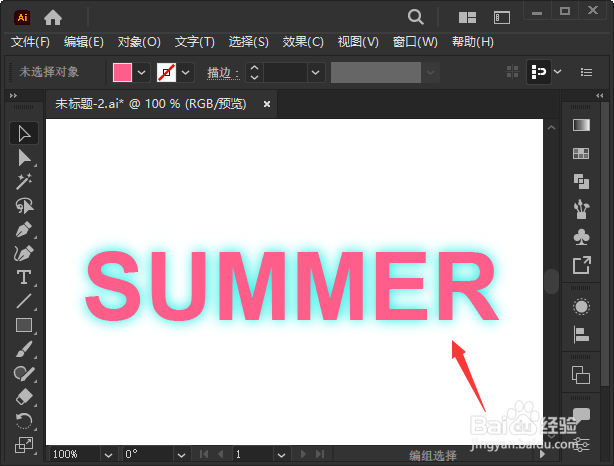Open the 帮助(H) menu

pyautogui.click(x=473, y=42)
